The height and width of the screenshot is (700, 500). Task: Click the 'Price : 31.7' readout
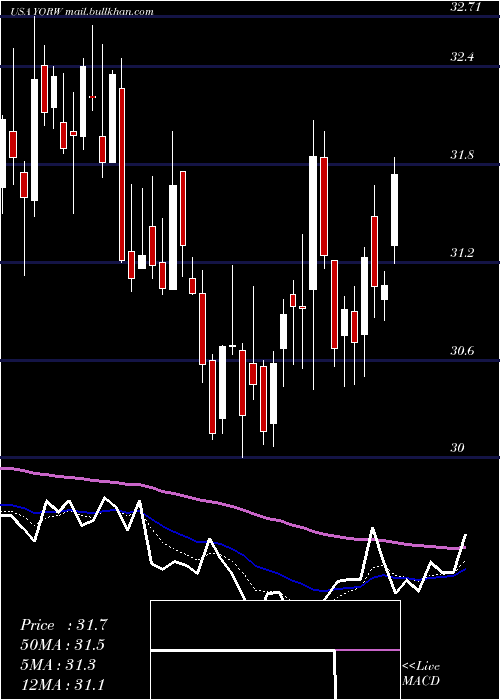pyautogui.click(x=64, y=625)
